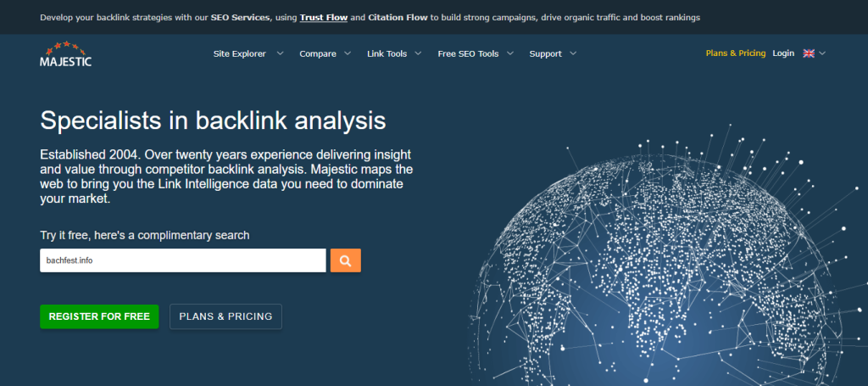The height and width of the screenshot is (386, 868).
Task: Click the UK flag language icon
Action: pos(809,53)
